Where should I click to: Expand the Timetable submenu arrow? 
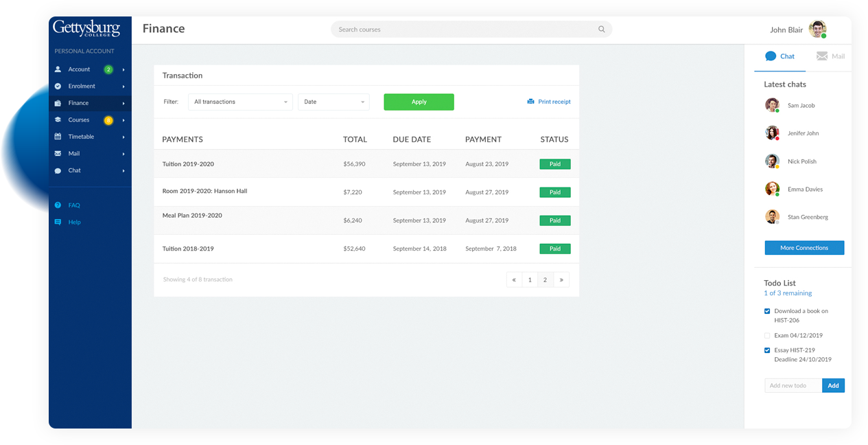click(x=124, y=137)
